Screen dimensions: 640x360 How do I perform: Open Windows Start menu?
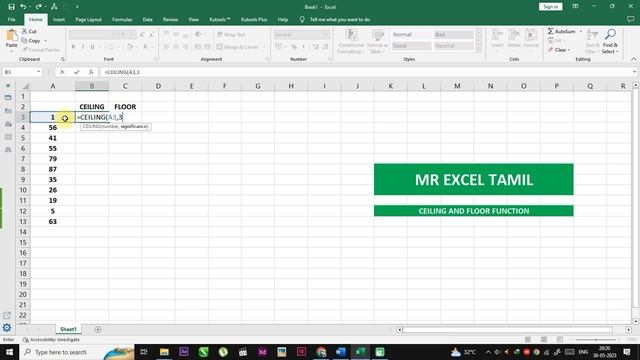[9, 352]
